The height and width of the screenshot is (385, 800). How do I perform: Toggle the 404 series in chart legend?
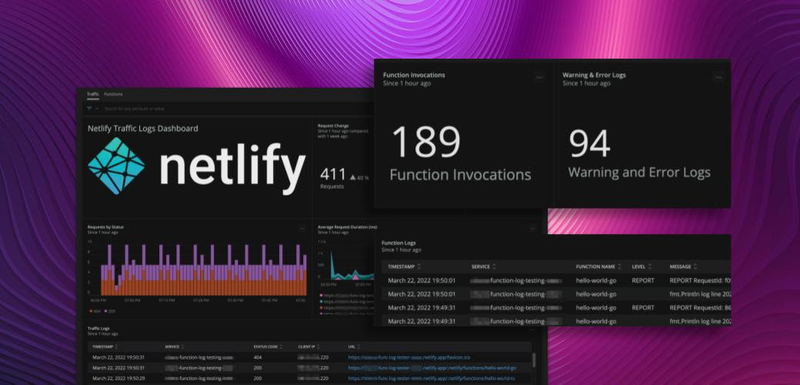tap(95, 311)
